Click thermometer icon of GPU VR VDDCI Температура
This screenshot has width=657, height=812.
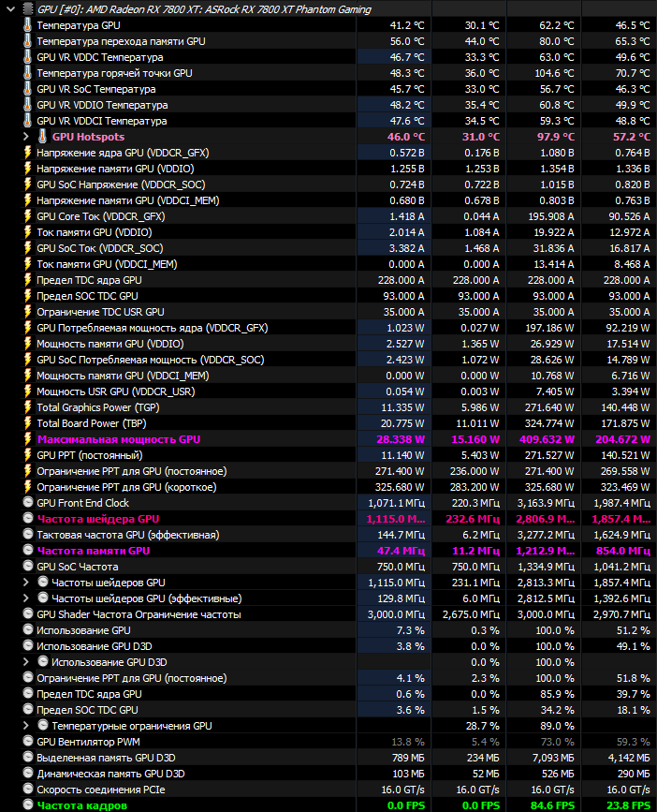[28, 121]
